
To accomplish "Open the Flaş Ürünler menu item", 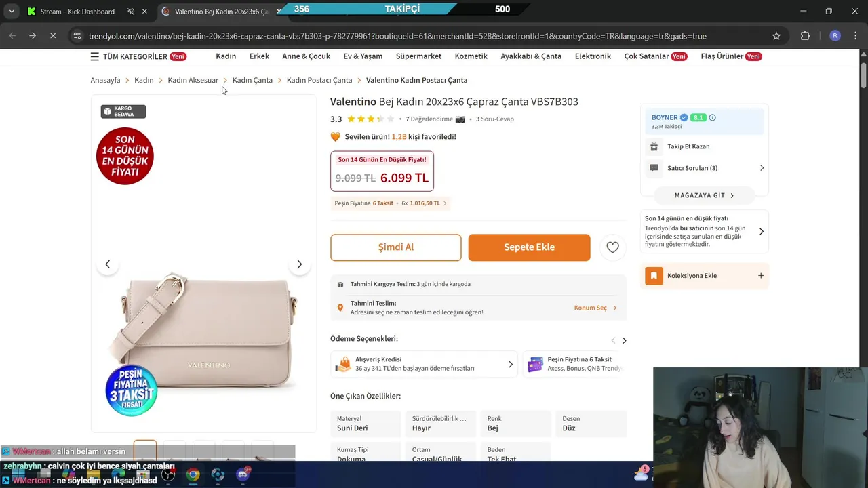I will tap(731, 56).
